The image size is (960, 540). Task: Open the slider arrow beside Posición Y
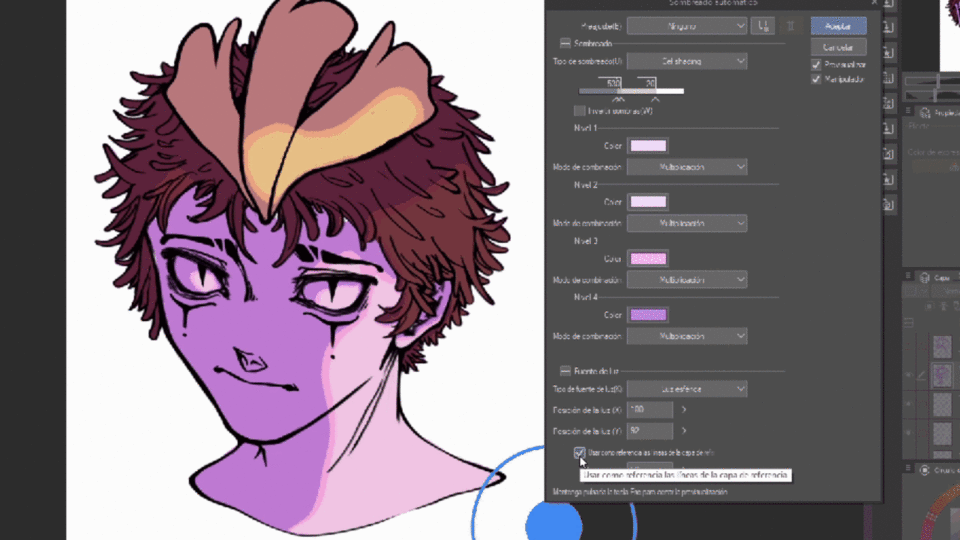(684, 431)
